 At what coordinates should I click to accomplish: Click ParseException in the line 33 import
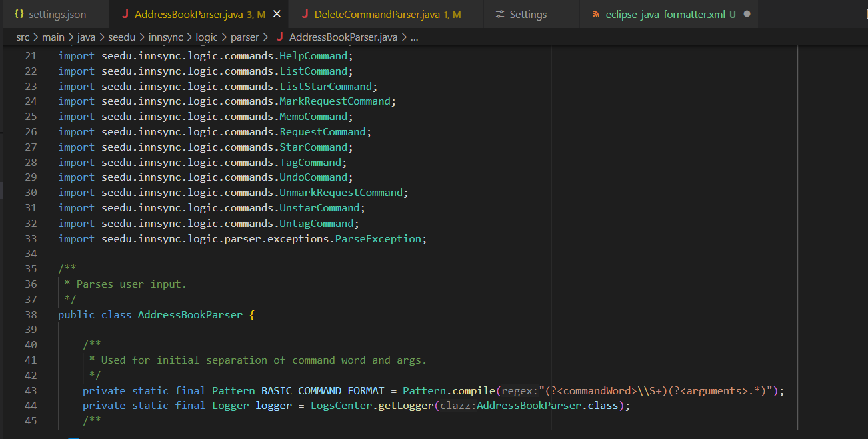[x=378, y=239]
